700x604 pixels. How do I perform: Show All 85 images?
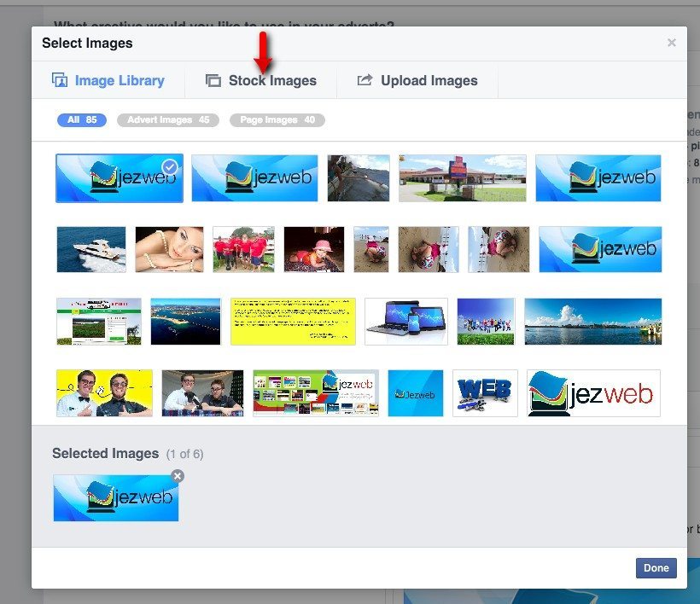(81, 119)
